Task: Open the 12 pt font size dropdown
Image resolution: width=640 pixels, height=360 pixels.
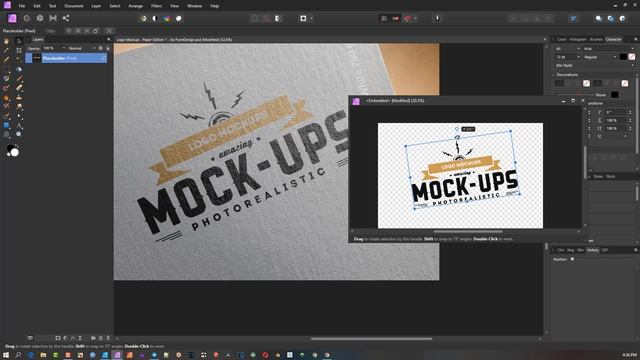Action: pos(567,57)
